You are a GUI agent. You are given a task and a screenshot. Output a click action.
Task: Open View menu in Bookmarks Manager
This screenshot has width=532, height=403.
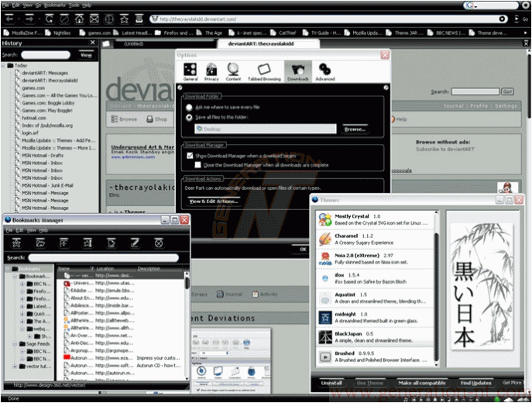[31, 230]
